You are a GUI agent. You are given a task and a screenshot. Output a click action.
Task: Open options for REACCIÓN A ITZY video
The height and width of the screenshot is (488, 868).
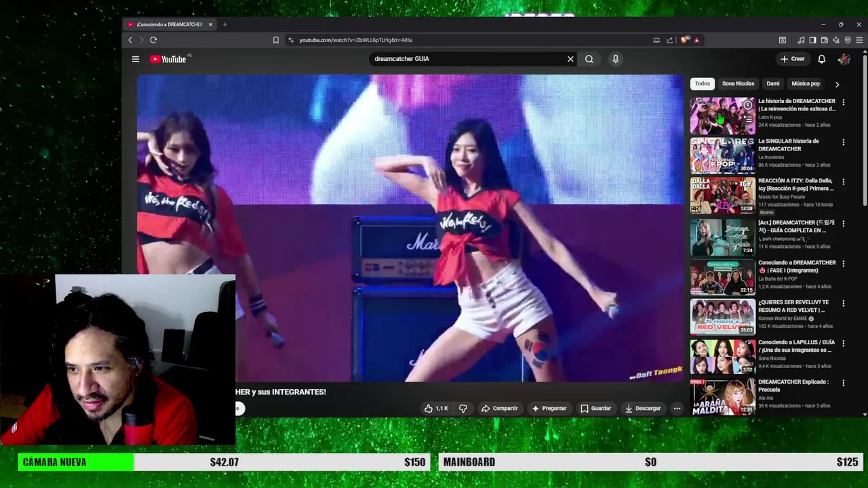[x=844, y=182]
